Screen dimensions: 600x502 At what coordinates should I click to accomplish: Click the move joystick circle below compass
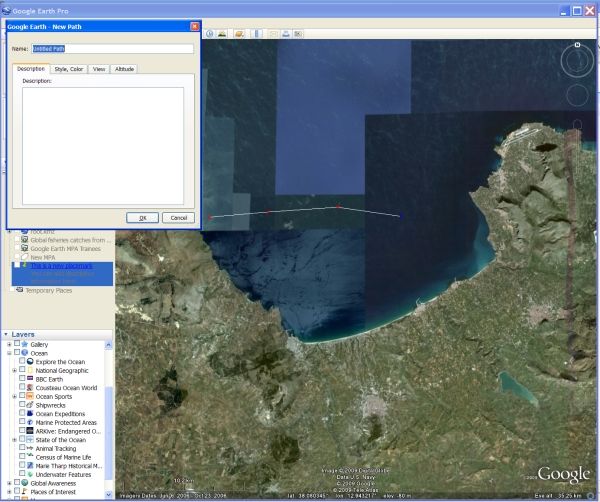[x=577, y=95]
